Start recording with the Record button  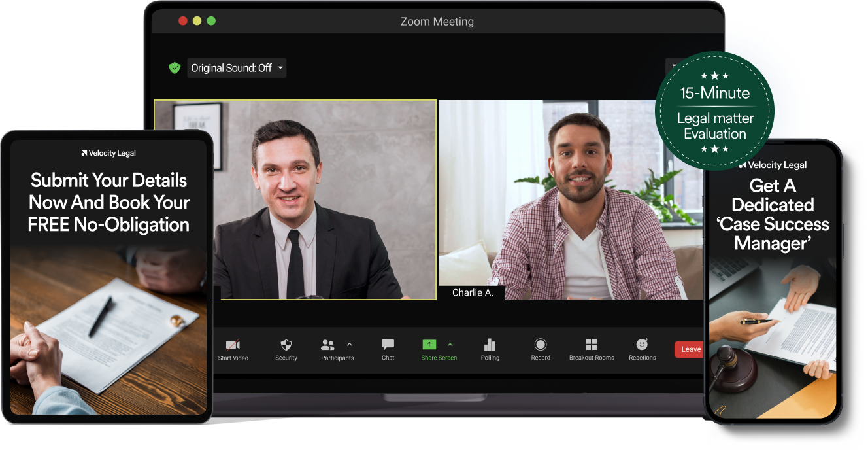coord(541,345)
